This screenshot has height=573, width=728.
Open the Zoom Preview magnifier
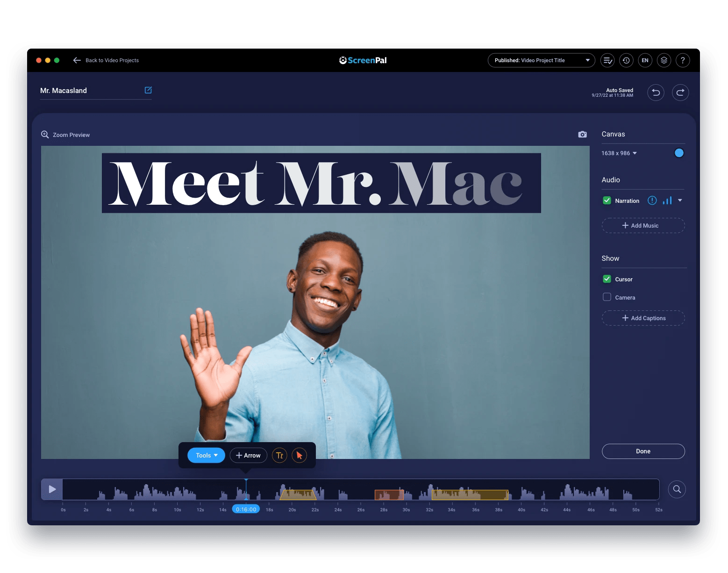45,135
